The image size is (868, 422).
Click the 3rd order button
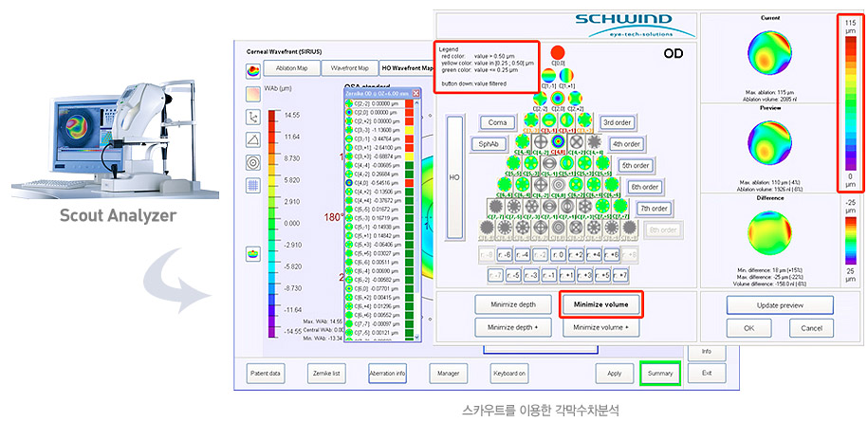pyautogui.click(x=618, y=122)
